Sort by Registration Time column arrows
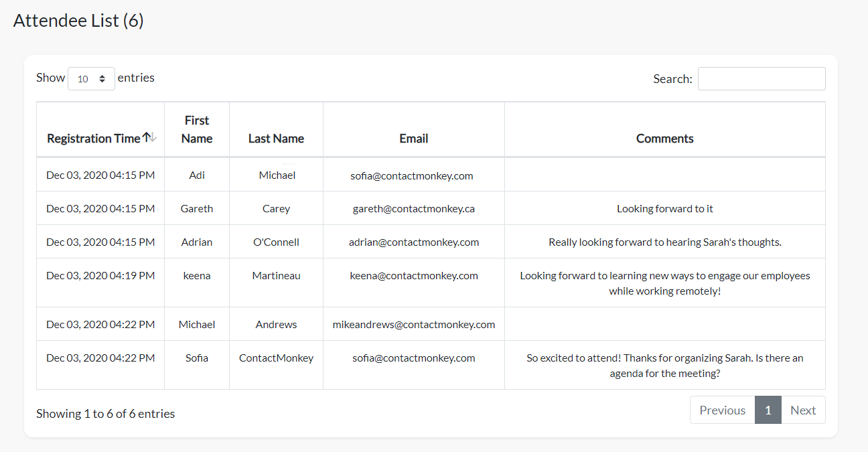868x452 pixels. [x=149, y=138]
